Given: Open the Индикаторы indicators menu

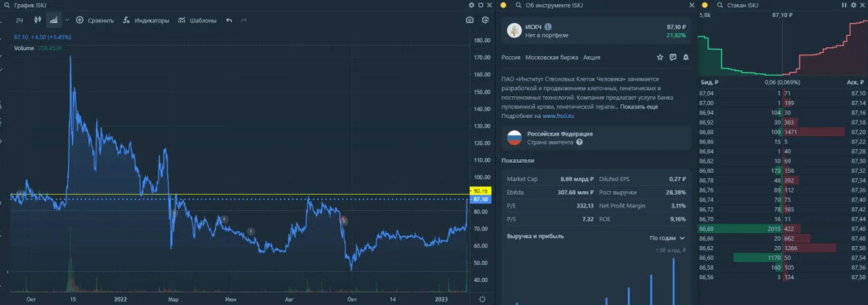Looking at the screenshot, I should point(146,20).
